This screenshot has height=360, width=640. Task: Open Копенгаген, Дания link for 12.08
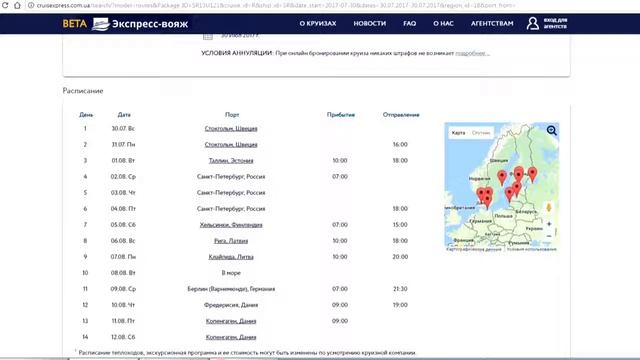[231, 337]
